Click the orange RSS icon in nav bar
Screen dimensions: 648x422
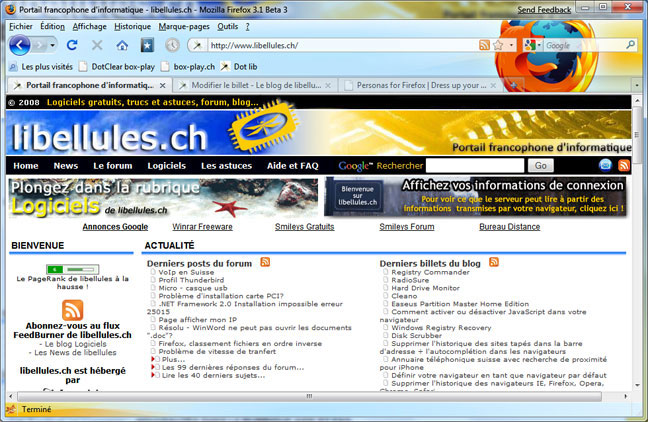624,165
